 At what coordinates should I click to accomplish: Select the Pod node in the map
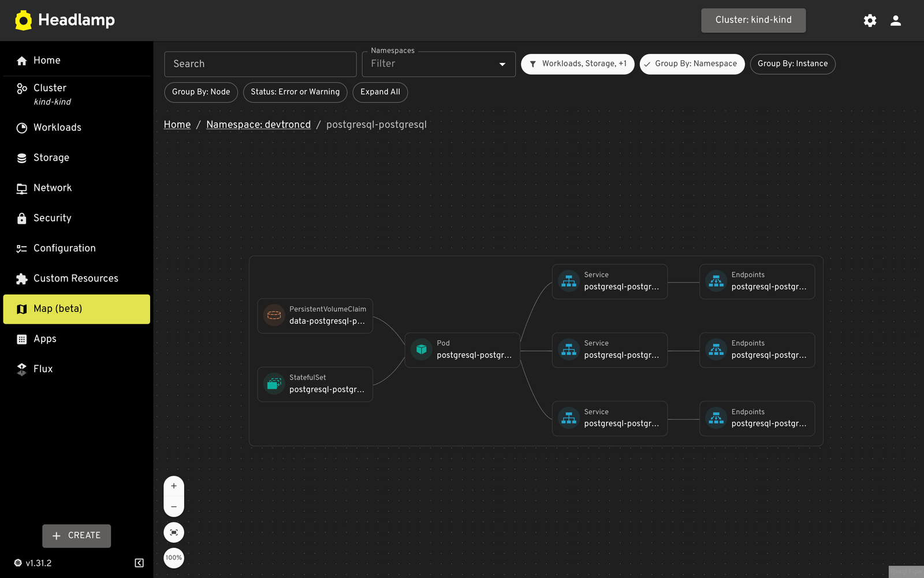click(x=462, y=350)
